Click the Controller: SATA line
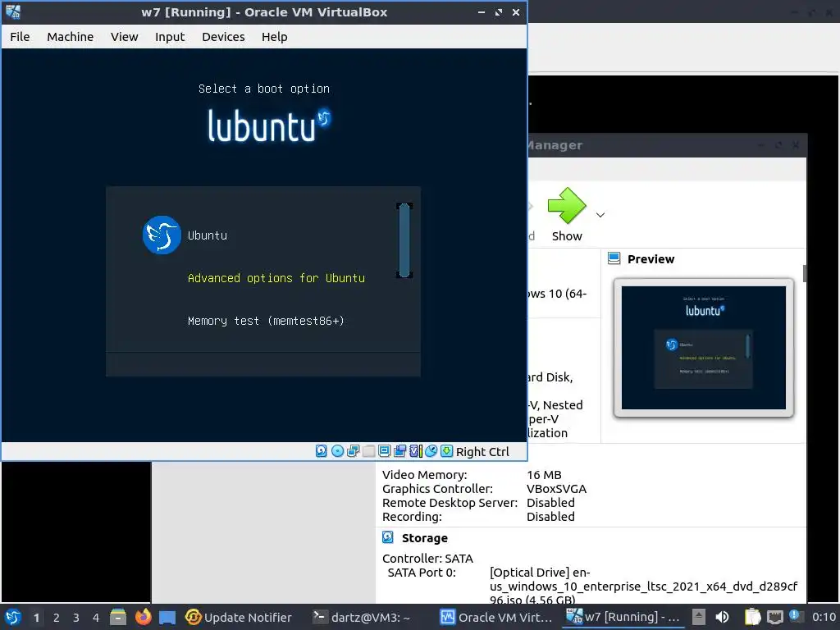This screenshot has width=840, height=630. click(427, 559)
